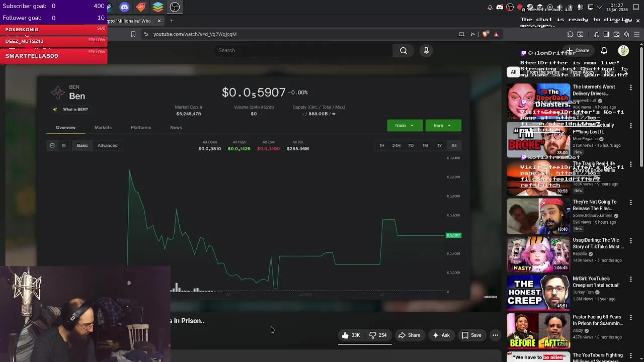The width and height of the screenshot is (644, 362).
Task: Open the Leo AI assistant icon
Action: [626, 34]
